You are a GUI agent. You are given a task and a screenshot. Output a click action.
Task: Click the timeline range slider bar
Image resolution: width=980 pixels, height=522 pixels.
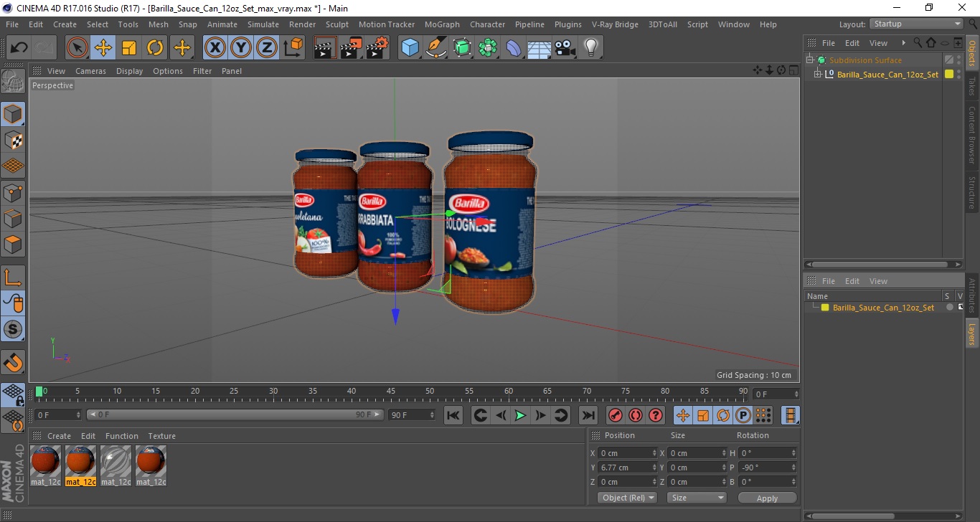point(235,414)
